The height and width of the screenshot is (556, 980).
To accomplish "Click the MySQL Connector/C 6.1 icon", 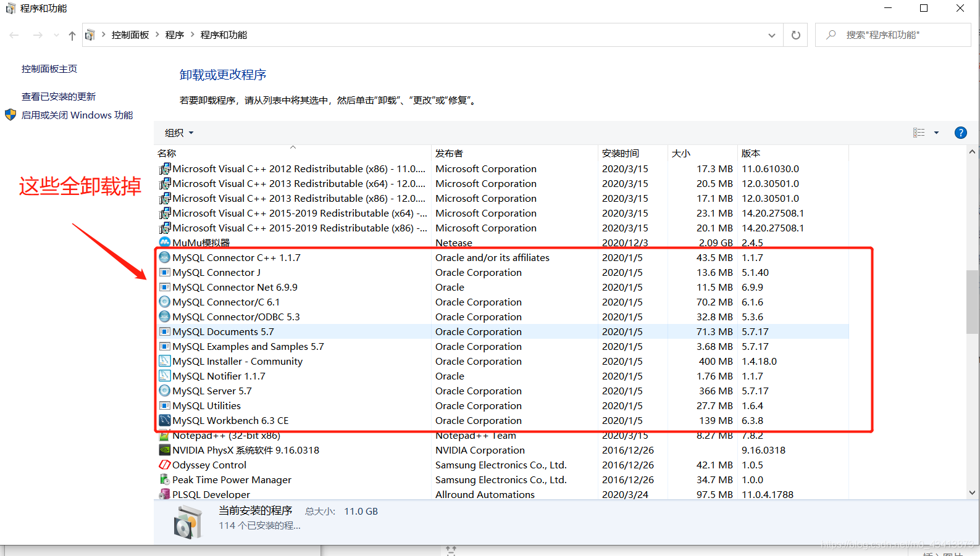I will (x=164, y=302).
